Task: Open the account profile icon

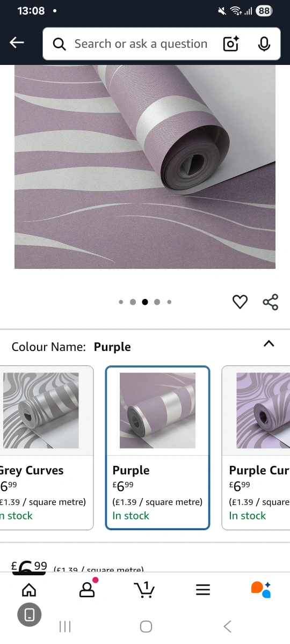Action: tap(86, 589)
